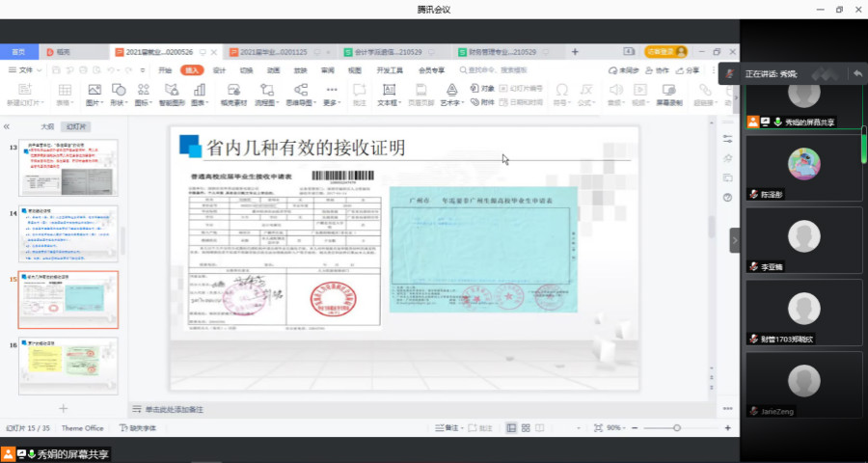868x463 pixels.
Task: Click the 协作 collaborate button
Action: click(660, 70)
